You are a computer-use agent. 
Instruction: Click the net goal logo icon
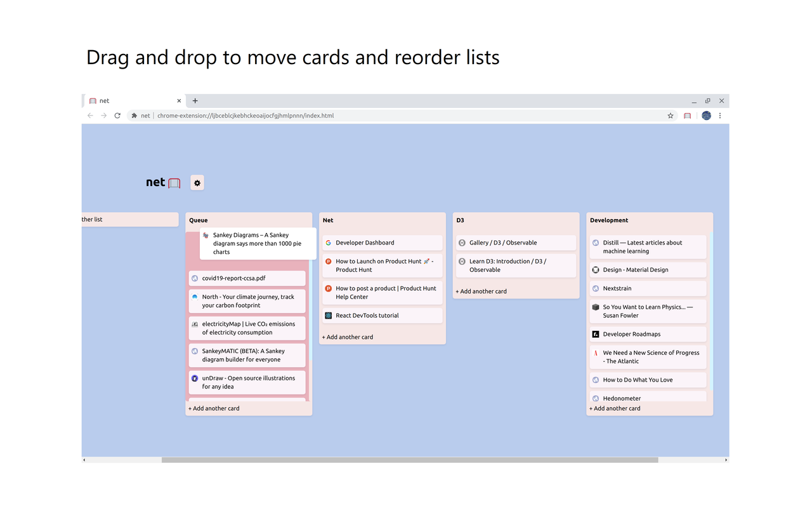(174, 183)
